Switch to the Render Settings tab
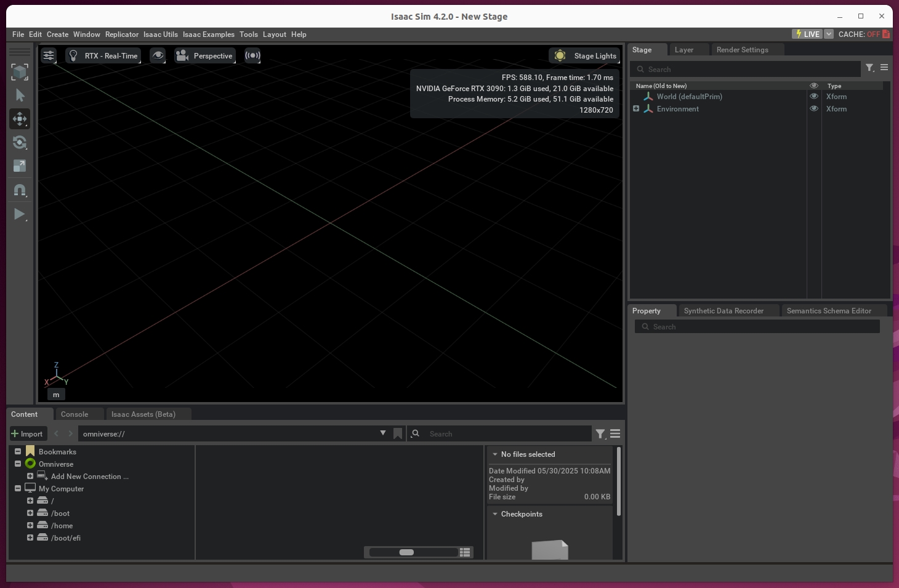This screenshot has height=588, width=899. click(742, 50)
